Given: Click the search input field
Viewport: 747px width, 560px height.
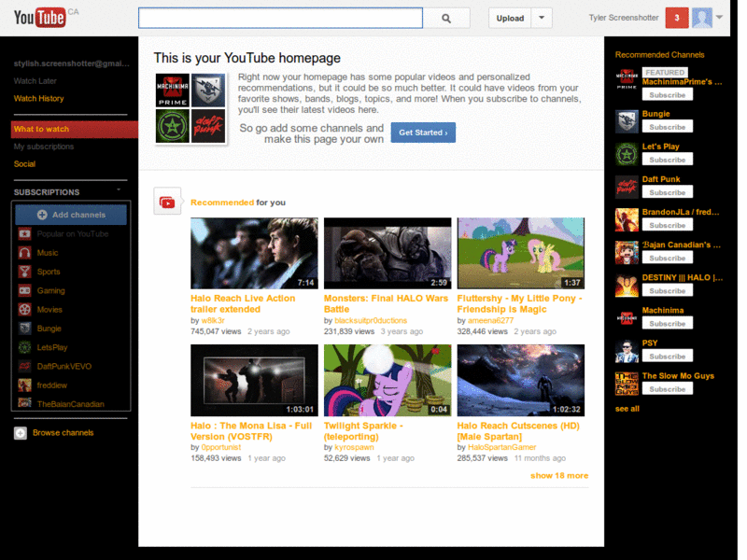Looking at the screenshot, I should click(x=281, y=18).
